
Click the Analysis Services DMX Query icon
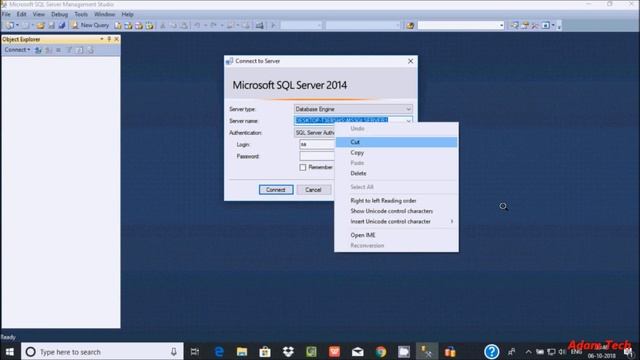coord(139,25)
